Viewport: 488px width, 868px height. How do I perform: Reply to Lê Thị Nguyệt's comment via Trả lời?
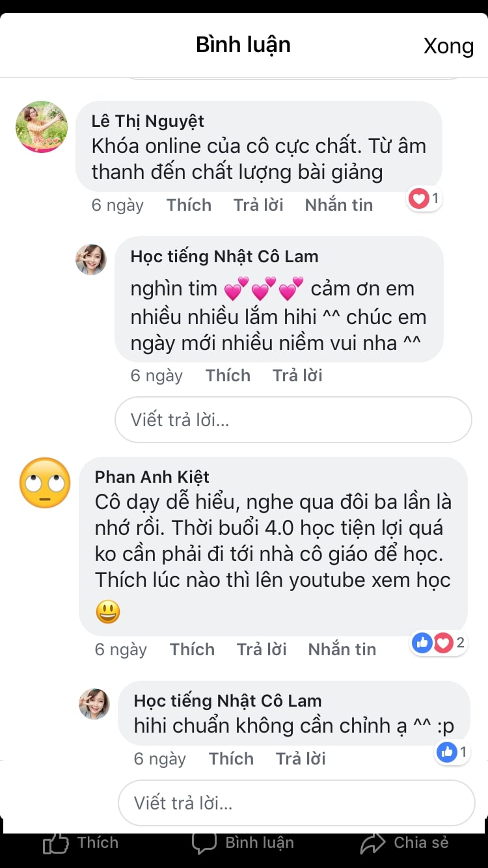click(258, 205)
